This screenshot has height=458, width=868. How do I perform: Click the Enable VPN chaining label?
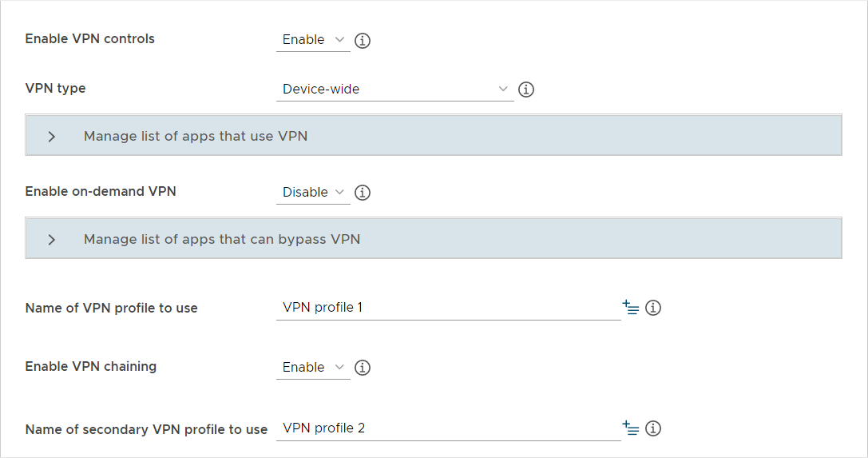91,366
